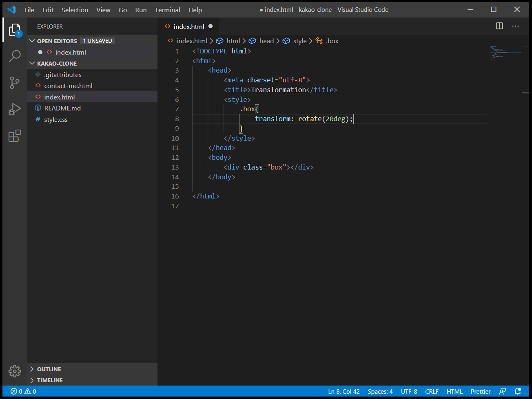
Task: Open the Edit menu
Action: [x=48, y=10]
